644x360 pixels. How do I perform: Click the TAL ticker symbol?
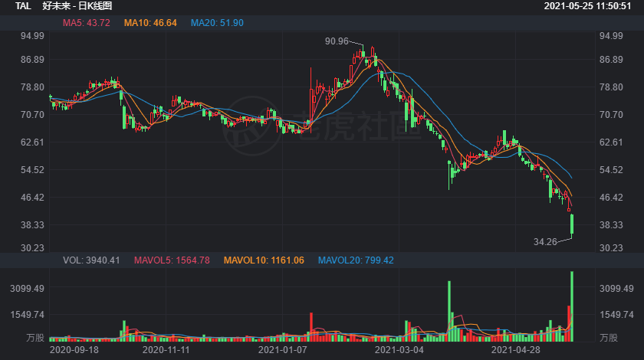click(x=23, y=6)
